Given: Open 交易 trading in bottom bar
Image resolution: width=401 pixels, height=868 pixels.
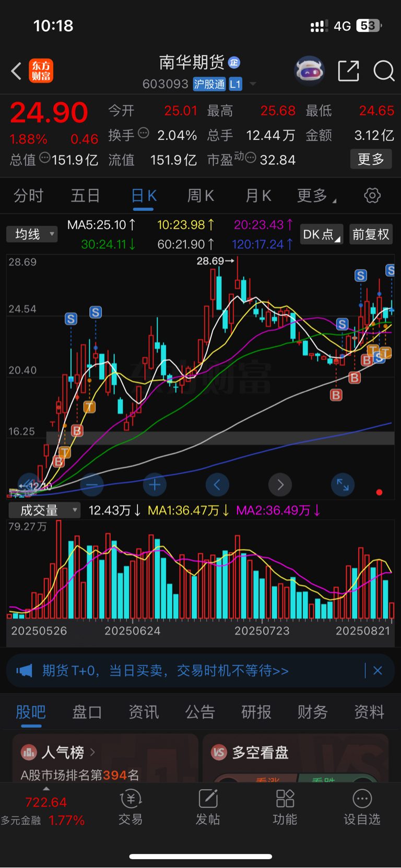Looking at the screenshot, I should 131,808.
